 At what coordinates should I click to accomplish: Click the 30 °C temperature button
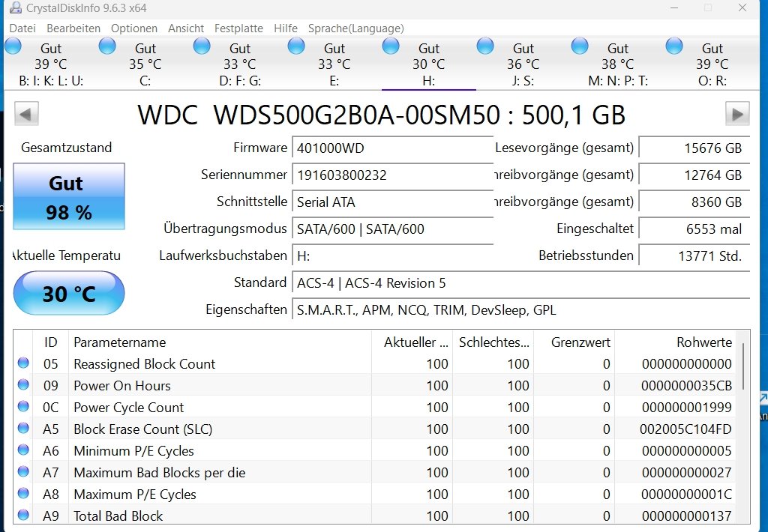(69, 293)
